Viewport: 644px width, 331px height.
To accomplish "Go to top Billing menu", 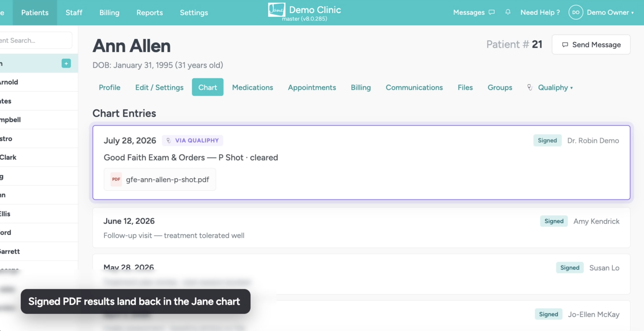I will 109,13.
